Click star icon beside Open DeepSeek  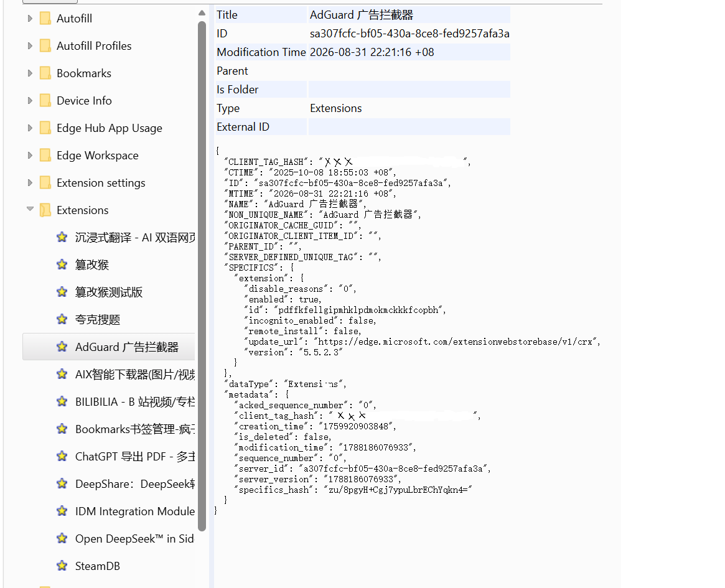(x=62, y=539)
